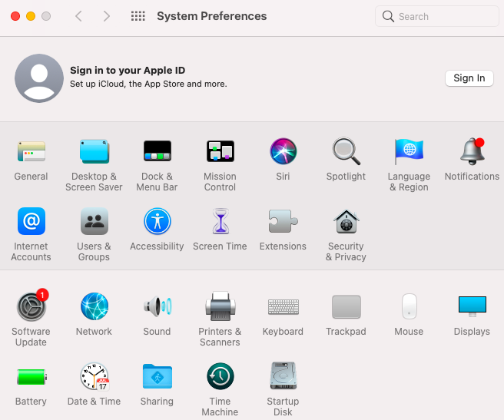Screen dimensions: 504x420
Task: Click 'Sign in to your Apple ID' text
Action: point(128,70)
